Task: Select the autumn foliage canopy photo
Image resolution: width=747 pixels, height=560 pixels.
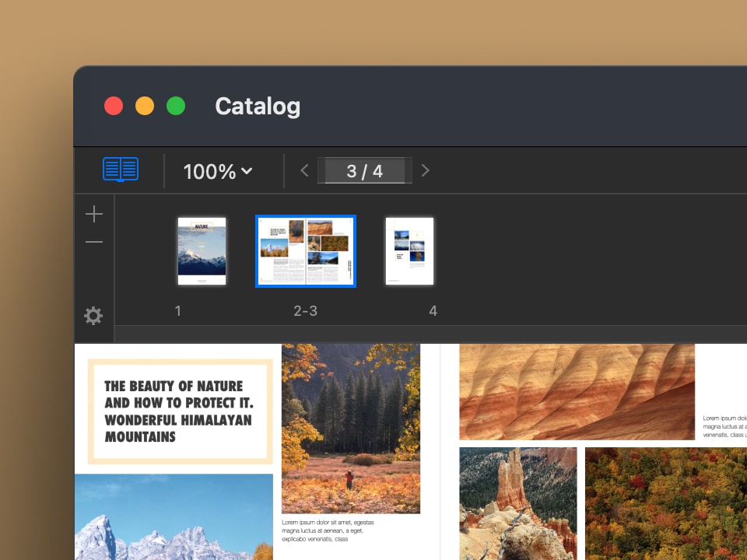Action: [x=666, y=503]
